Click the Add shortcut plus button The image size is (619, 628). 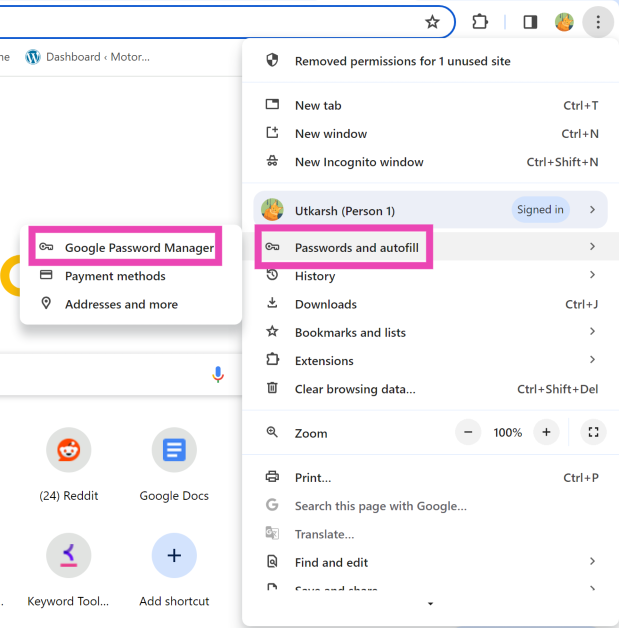tap(174, 556)
